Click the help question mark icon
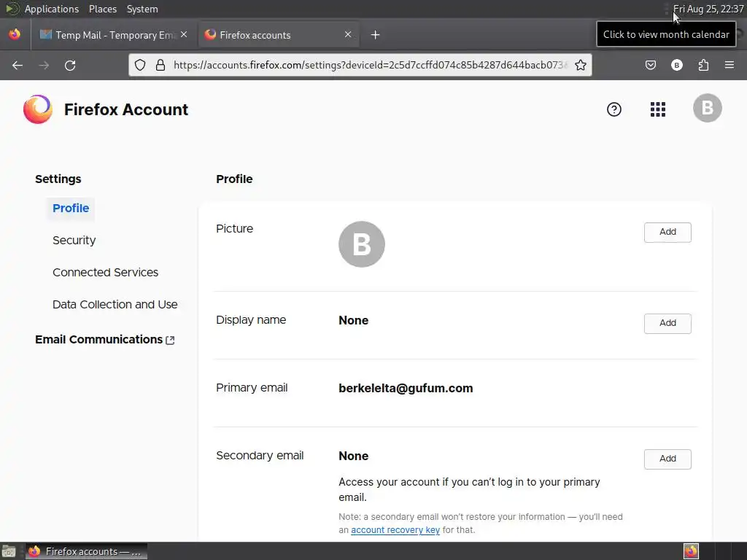This screenshot has width=747, height=560. coord(614,109)
